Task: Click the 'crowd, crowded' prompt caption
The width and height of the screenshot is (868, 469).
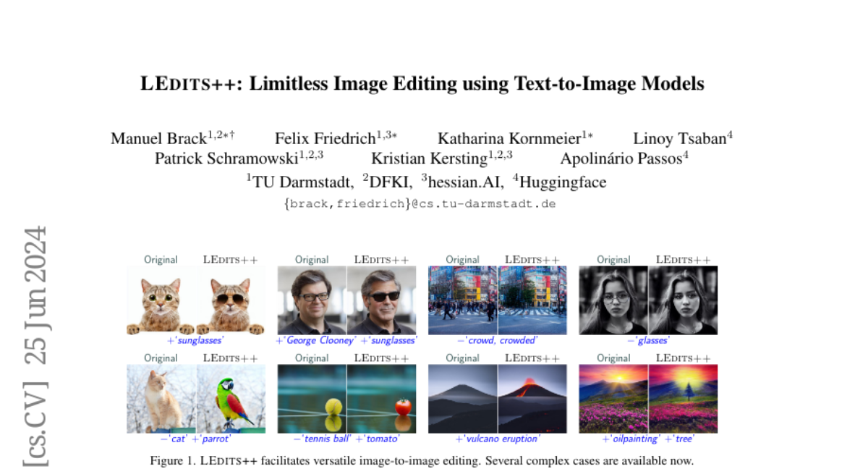Action: [x=498, y=340]
